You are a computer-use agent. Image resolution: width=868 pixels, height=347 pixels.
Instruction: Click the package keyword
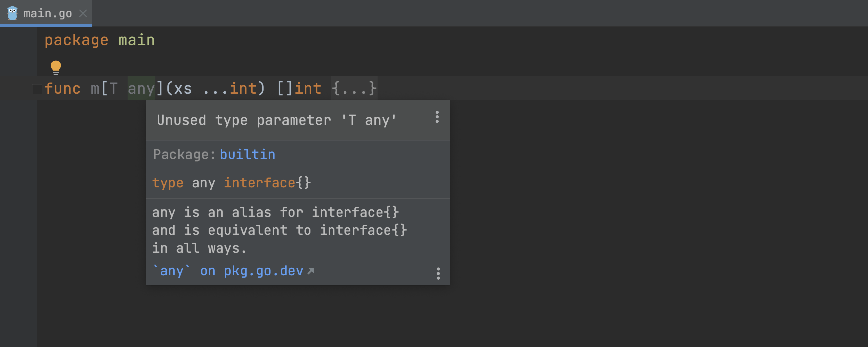[x=76, y=40]
